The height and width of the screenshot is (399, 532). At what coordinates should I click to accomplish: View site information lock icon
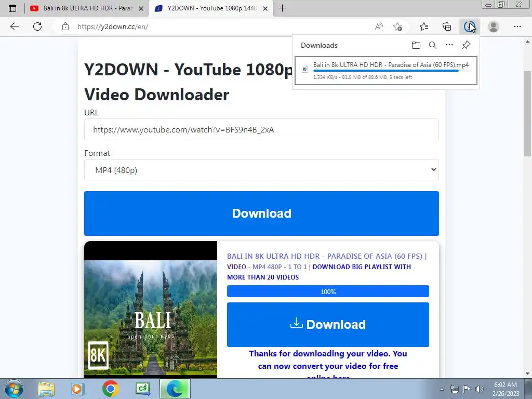(65, 26)
